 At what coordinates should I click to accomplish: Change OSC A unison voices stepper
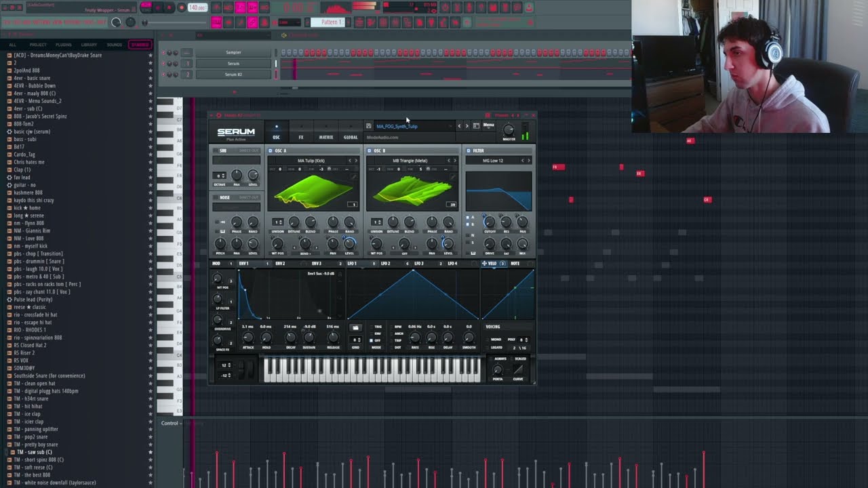click(278, 222)
